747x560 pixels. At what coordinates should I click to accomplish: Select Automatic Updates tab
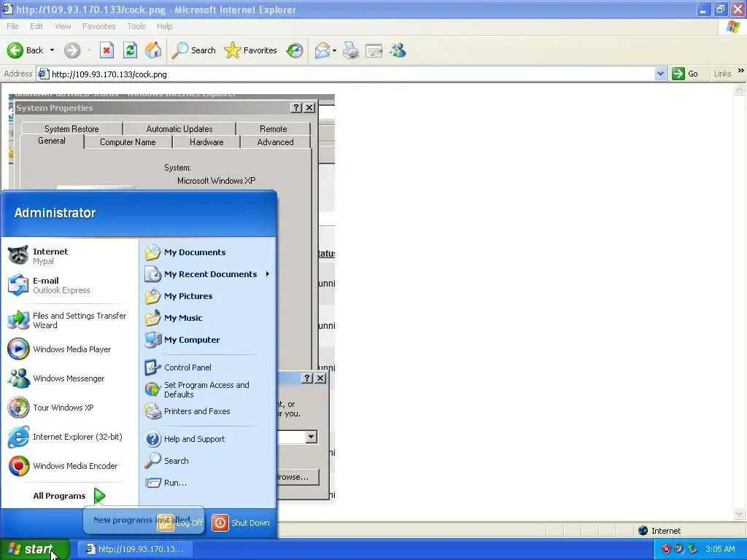[x=179, y=128]
